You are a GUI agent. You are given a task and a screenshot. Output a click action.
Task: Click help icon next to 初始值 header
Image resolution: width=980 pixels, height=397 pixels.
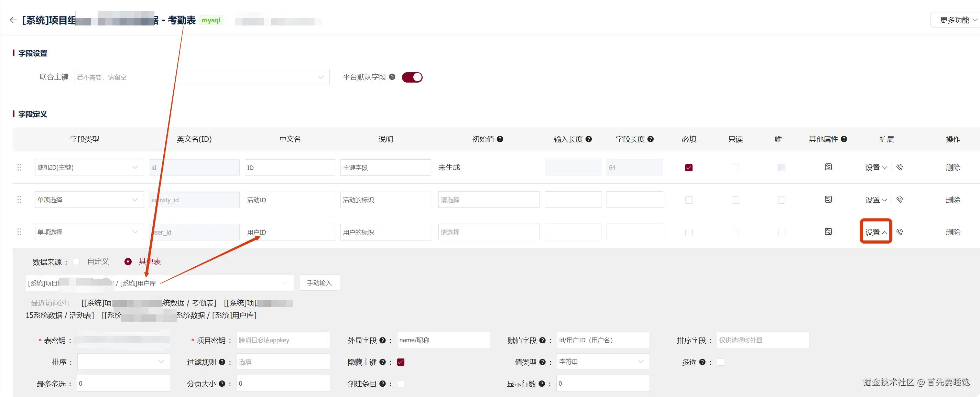500,139
